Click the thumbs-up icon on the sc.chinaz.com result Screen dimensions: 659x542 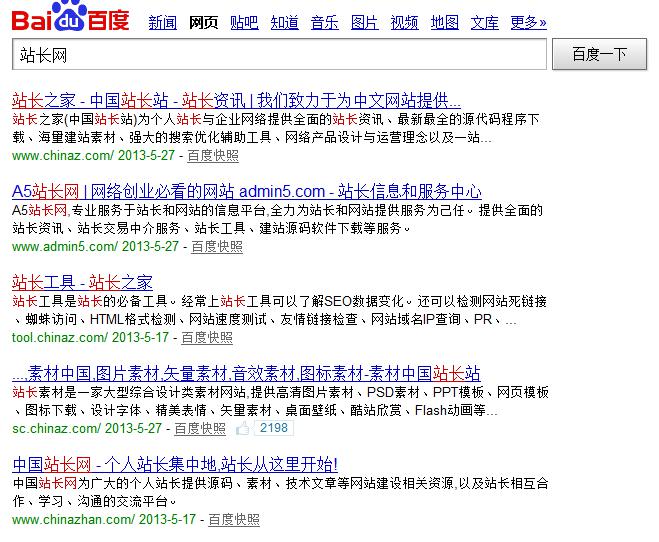pyautogui.click(x=242, y=428)
